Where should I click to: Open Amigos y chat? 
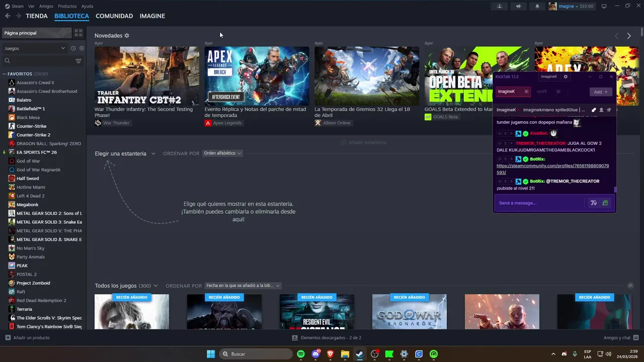621,338
